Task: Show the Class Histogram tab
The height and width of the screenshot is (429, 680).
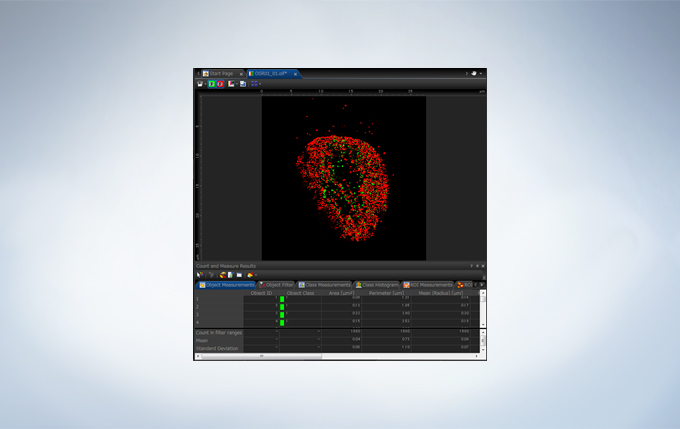Action: coord(378,285)
